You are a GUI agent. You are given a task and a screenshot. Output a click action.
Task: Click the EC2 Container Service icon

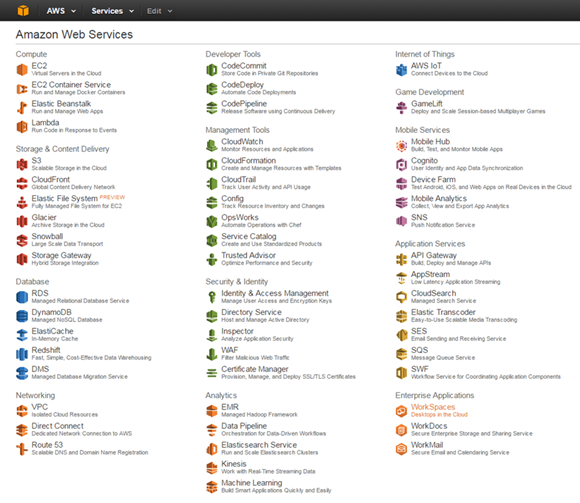point(22,89)
